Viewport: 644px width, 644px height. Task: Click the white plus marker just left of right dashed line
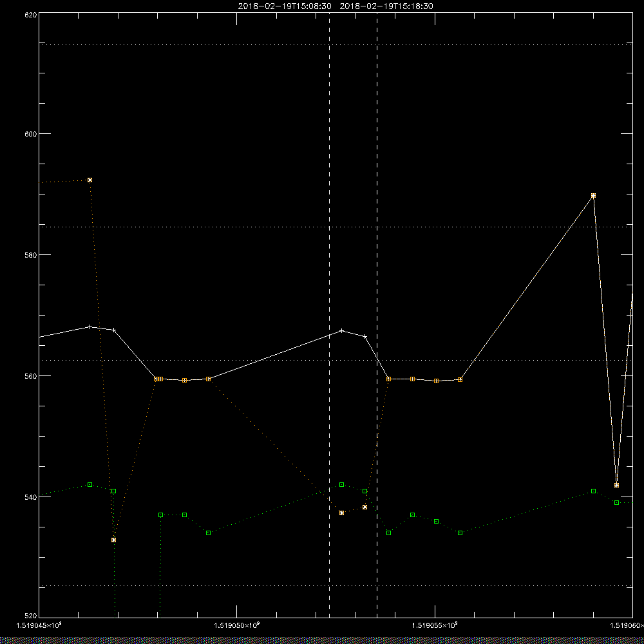pyautogui.click(x=365, y=336)
